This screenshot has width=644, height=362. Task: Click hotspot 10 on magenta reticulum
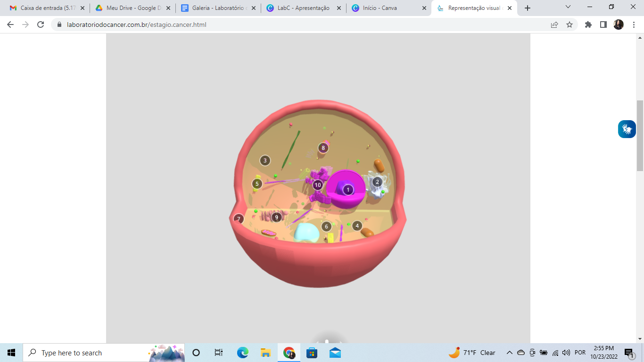point(318,185)
